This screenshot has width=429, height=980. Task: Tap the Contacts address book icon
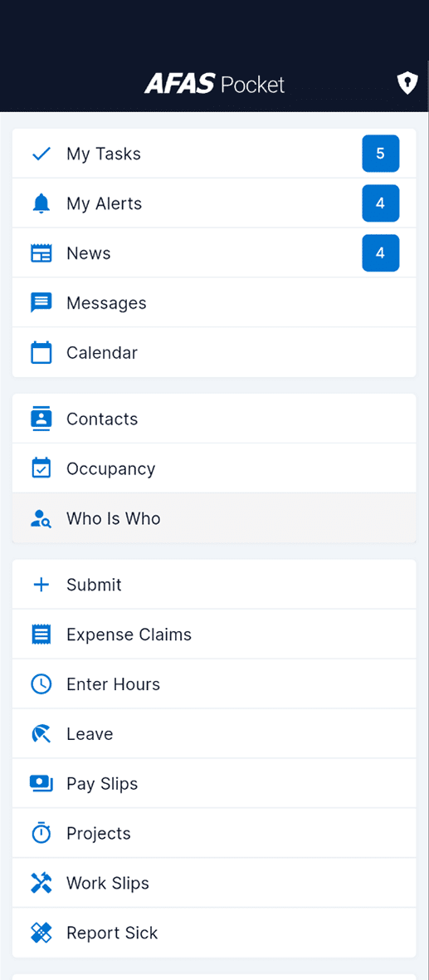41,419
